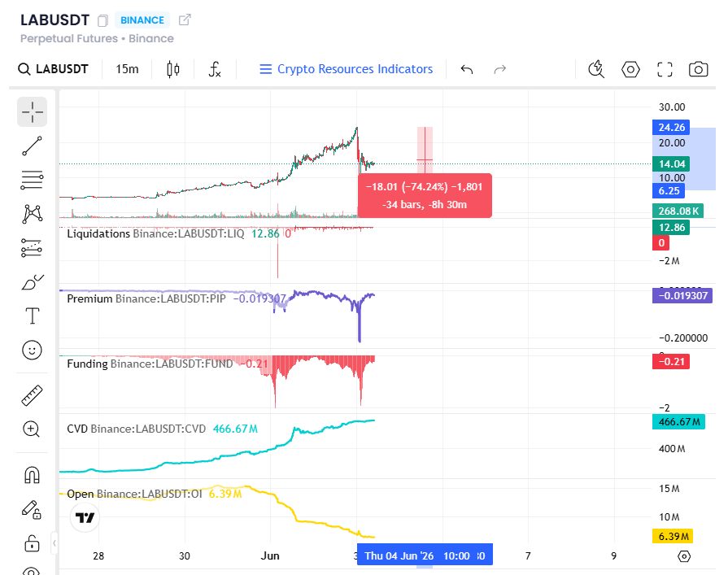This screenshot has height=575, width=728.
Task: Click CVD indicator legend label
Action: [x=137, y=429]
